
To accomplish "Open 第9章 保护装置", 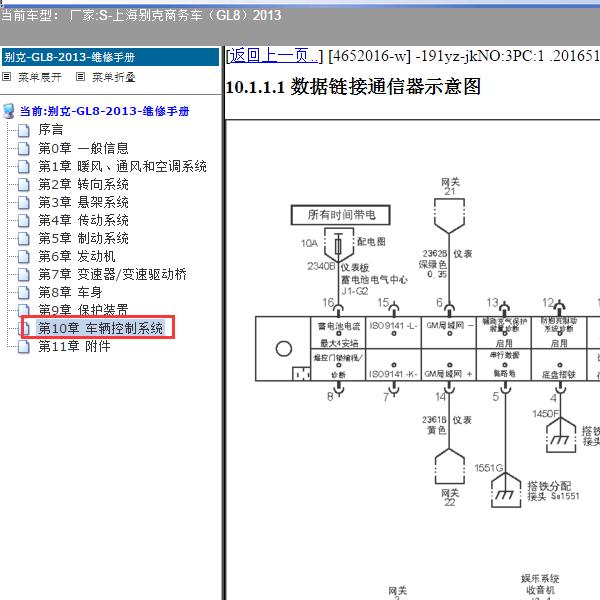I will pyautogui.click(x=83, y=309).
